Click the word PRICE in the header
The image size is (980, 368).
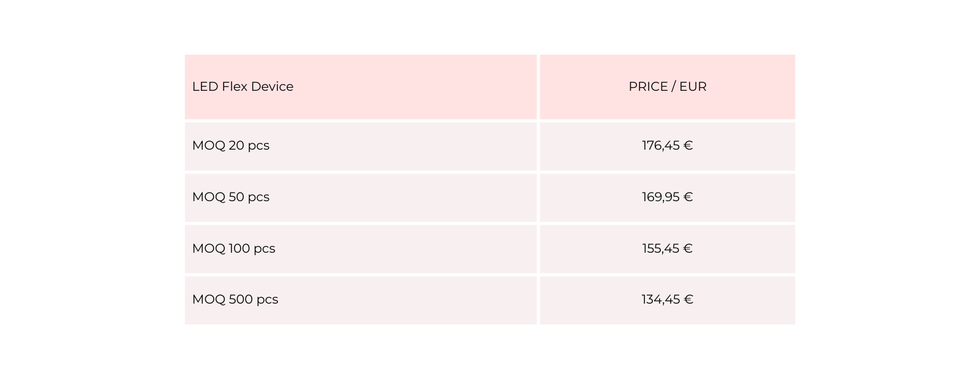coord(648,86)
